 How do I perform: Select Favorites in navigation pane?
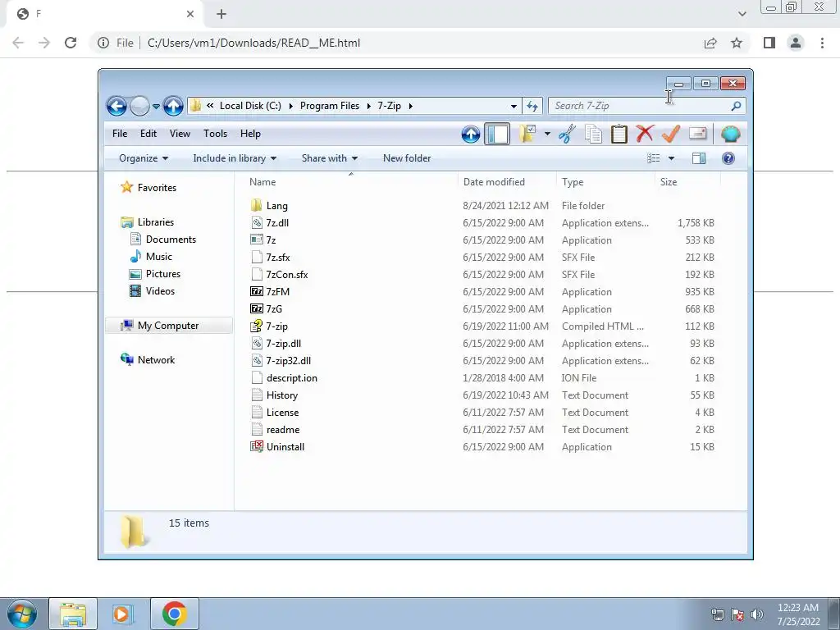[x=157, y=188]
